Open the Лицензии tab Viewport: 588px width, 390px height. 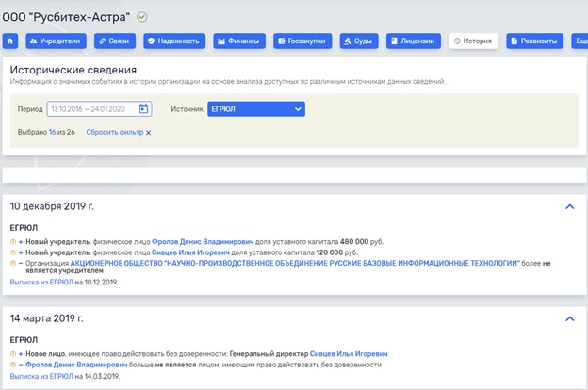pyautogui.click(x=414, y=41)
